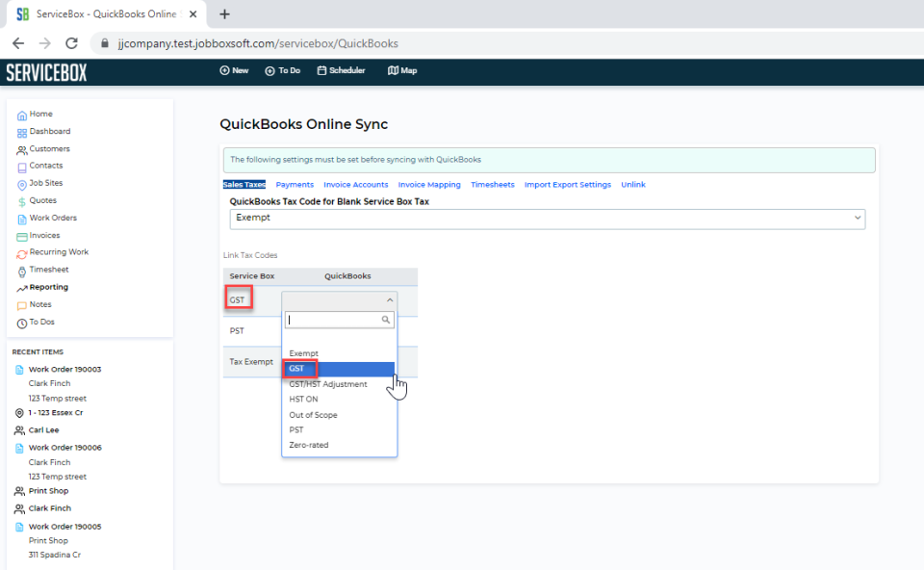Click the Map icon in top bar
The height and width of the screenshot is (570, 924).
click(393, 70)
